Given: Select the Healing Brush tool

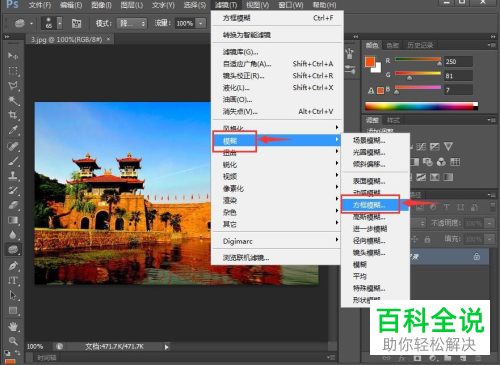Looking at the screenshot, I should (13, 146).
